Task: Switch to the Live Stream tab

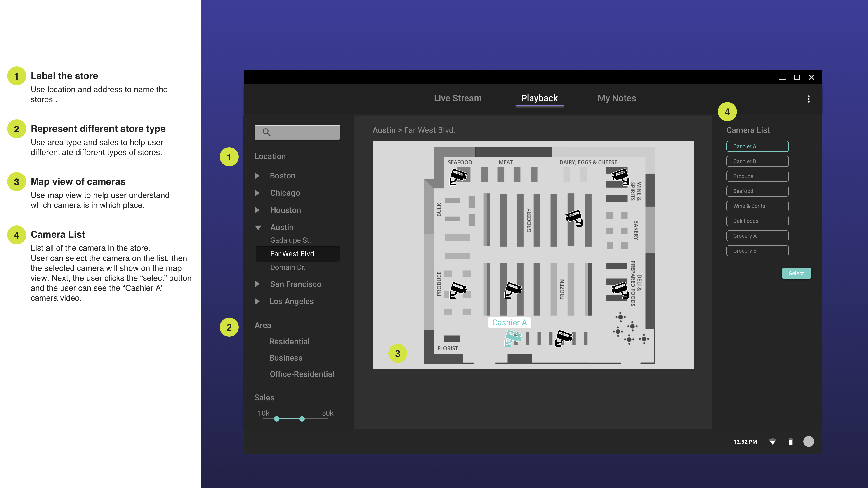Action: point(458,98)
